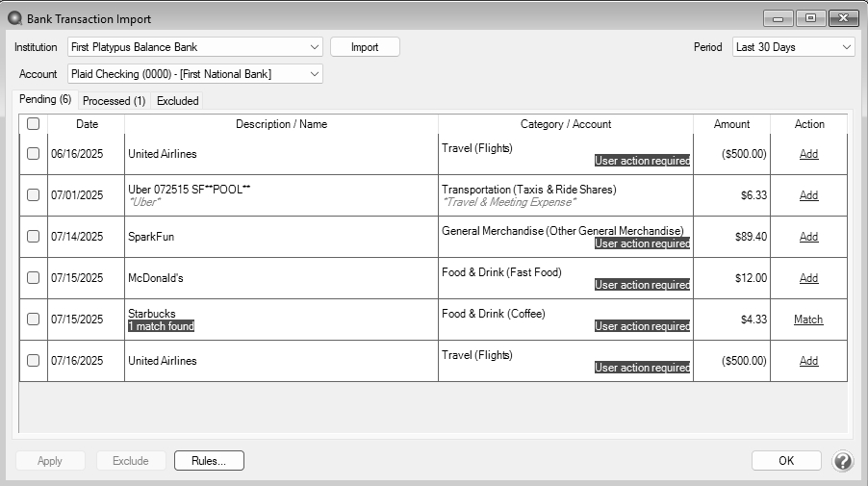The height and width of the screenshot is (486, 868).
Task: Expand the Account dropdown list
Action: tap(195, 74)
